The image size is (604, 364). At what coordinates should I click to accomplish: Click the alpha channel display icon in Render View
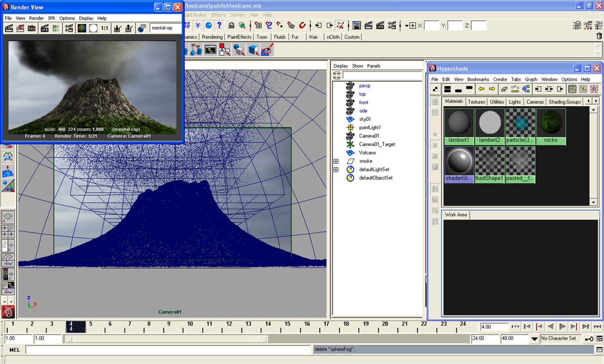[93, 28]
